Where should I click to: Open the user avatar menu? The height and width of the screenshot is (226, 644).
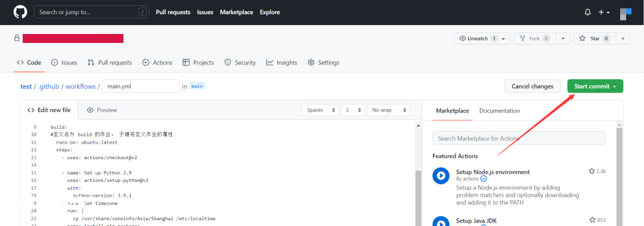click(x=626, y=14)
